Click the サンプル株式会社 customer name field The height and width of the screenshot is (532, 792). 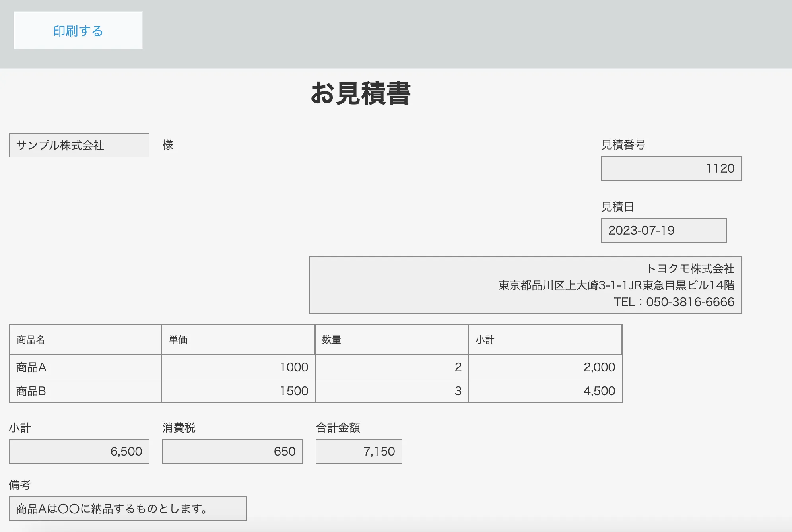pyautogui.click(x=79, y=145)
